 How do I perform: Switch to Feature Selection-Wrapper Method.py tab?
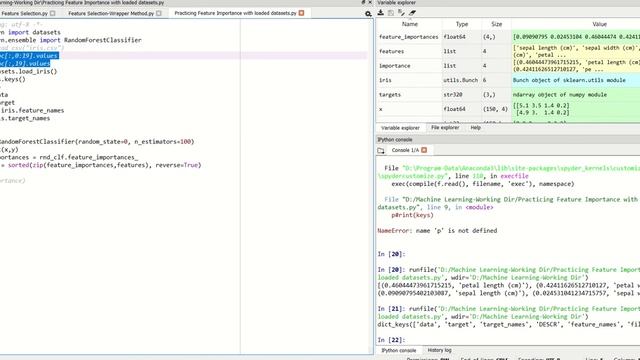click(111, 13)
